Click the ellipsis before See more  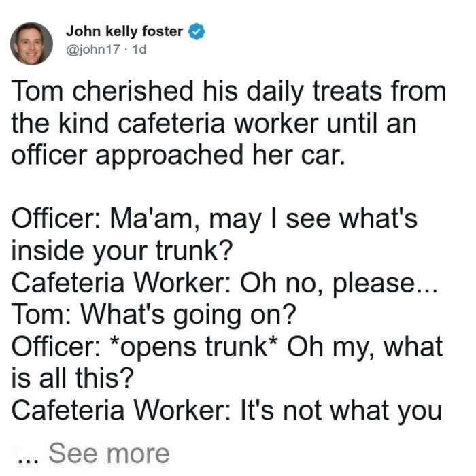coord(28,460)
